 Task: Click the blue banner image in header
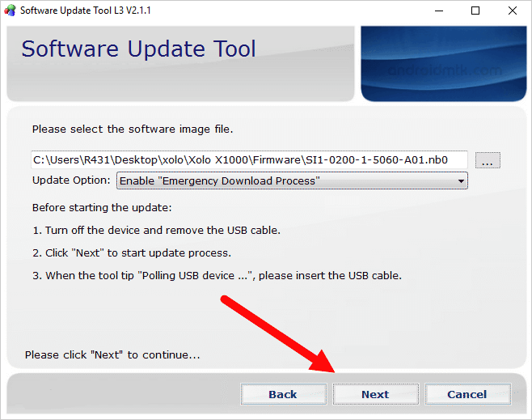444,64
